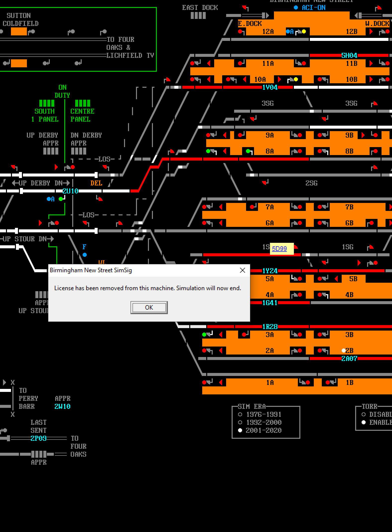This screenshot has width=392, height=532.
Task: Select the 2001-2020 sim era option
Action: pos(240,430)
